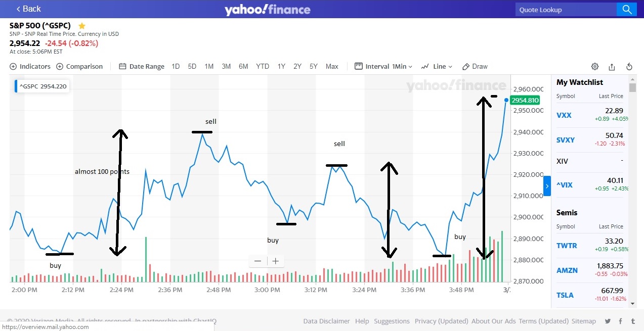Collapse the watchlist side panel arrow
The height and width of the screenshot is (331, 644).
coord(547,186)
